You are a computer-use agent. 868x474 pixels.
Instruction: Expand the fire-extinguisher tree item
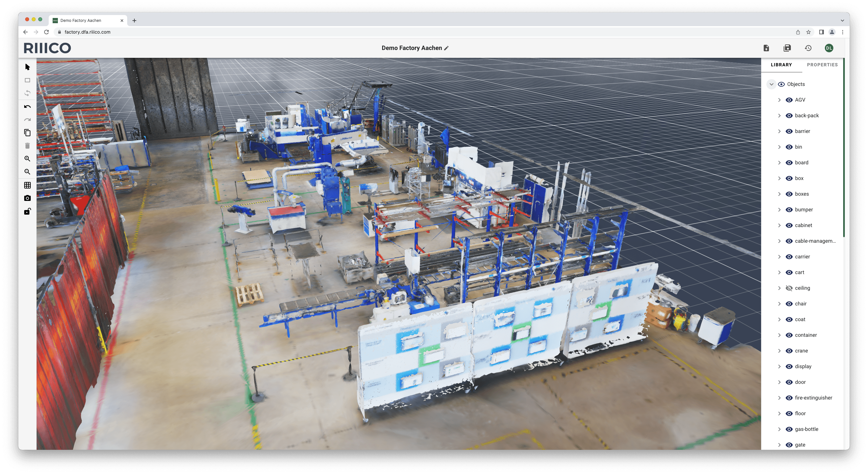click(x=779, y=398)
